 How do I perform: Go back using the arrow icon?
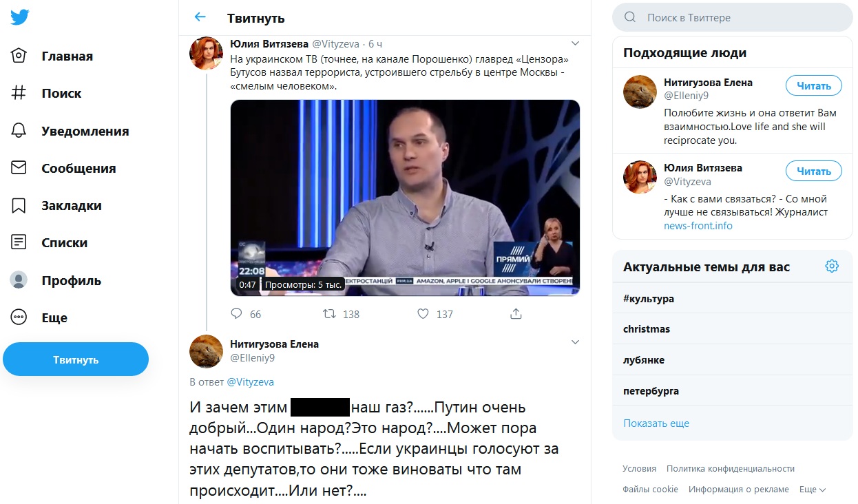tap(200, 17)
